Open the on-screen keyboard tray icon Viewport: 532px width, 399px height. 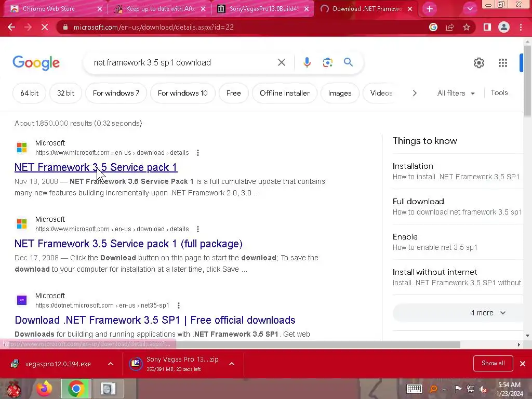414,389
